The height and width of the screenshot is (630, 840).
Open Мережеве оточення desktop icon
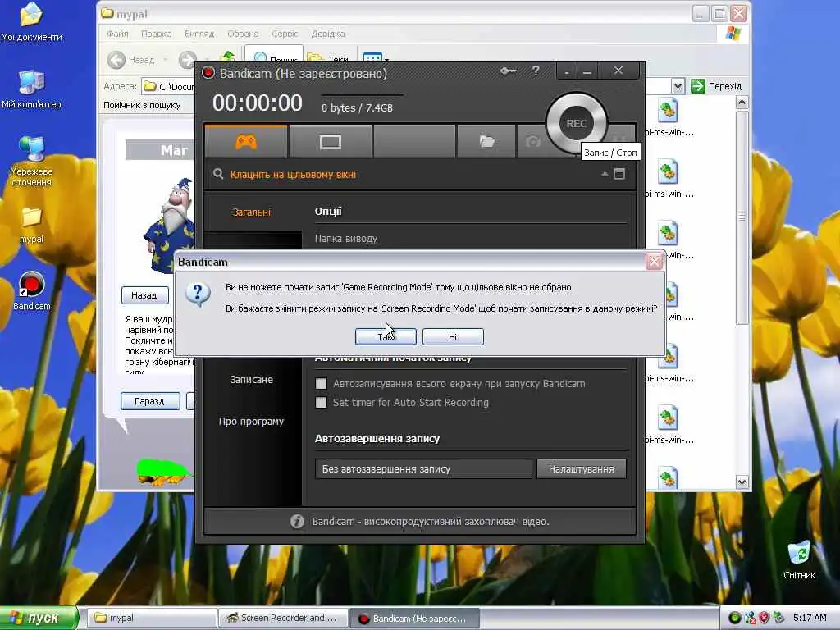pos(31,161)
